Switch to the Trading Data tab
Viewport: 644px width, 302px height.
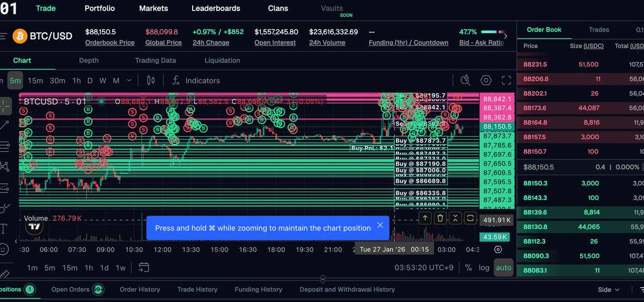156,61
